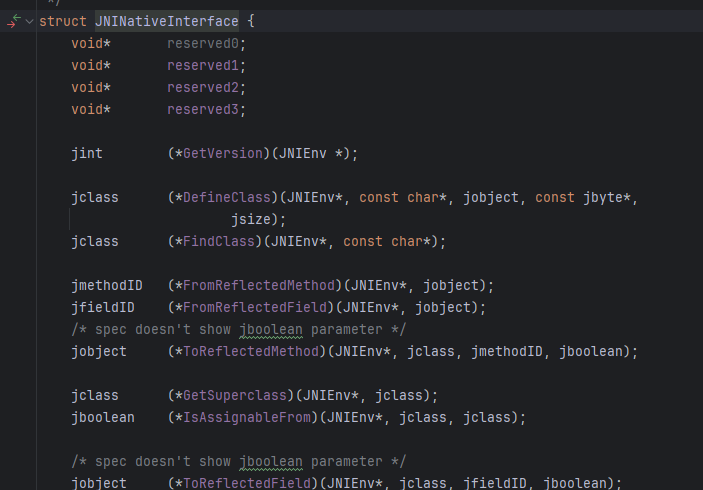Screen dimensions: 703x490
Task: Click the jint return type
Action: [87, 153]
